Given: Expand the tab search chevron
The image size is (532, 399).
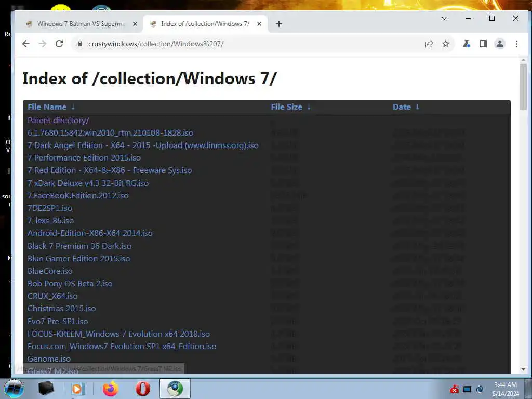Looking at the screenshot, I should 444,18.
